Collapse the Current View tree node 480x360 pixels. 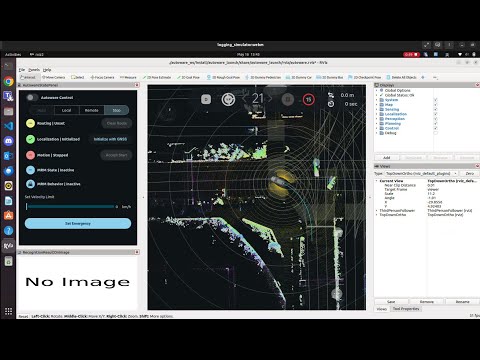(377, 181)
